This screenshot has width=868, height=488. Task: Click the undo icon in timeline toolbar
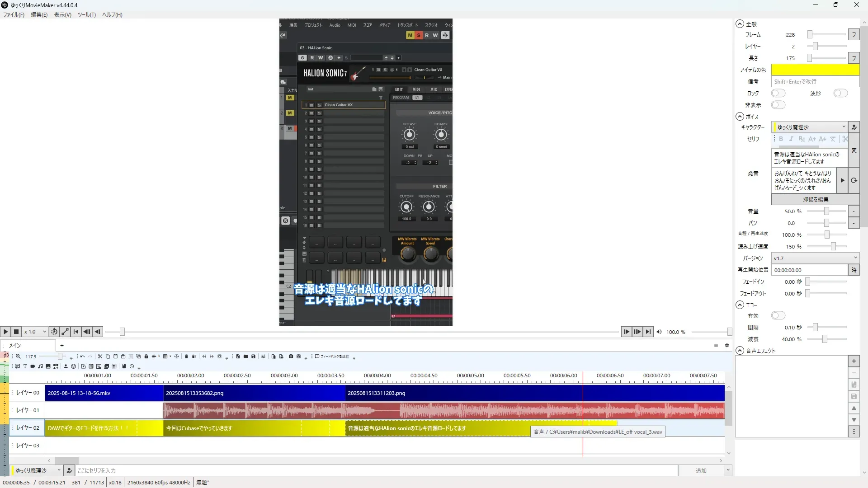(x=82, y=357)
